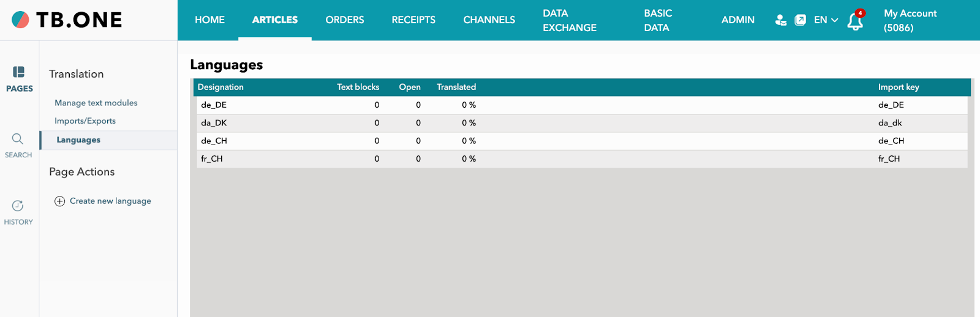This screenshot has width=980, height=317.
Task: Open the History sidebar icon
Action: 18,212
